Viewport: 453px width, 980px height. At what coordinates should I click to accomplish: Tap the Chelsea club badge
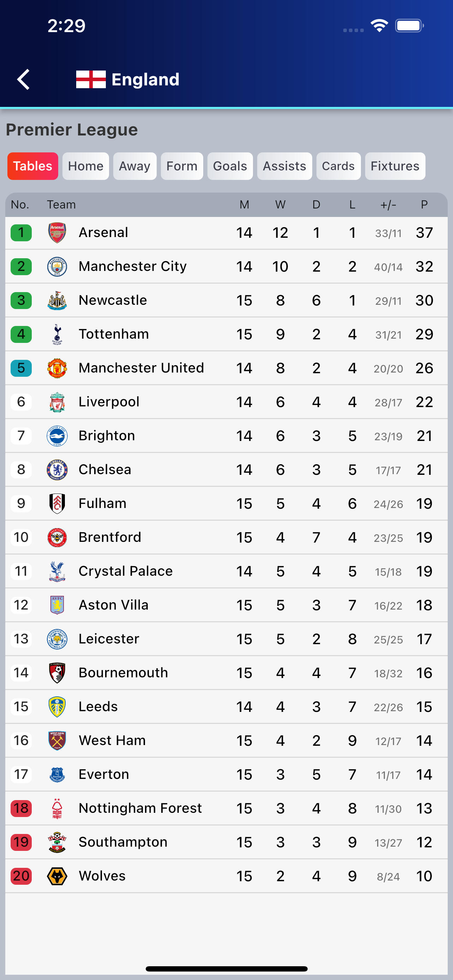pos(57,470)
